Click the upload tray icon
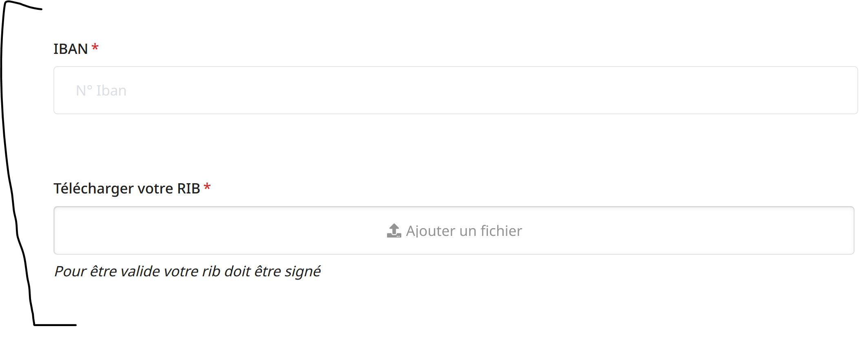Viewport: 868px width, 362px height. [394, 231]
